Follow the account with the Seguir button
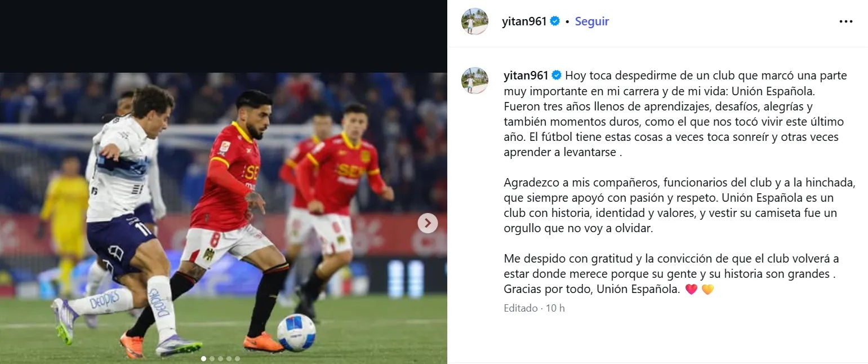This screenshot has width=868, height=364. [x=591, y=21]
